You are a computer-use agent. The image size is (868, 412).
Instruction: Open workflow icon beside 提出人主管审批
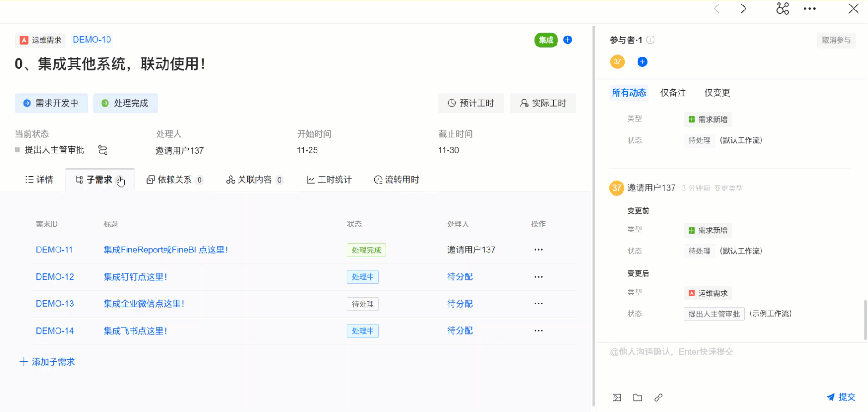[103, 150]
